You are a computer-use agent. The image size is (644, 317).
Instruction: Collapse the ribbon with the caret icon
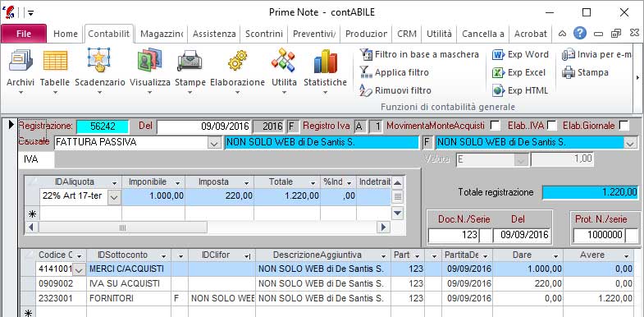[x=563, y=34]
